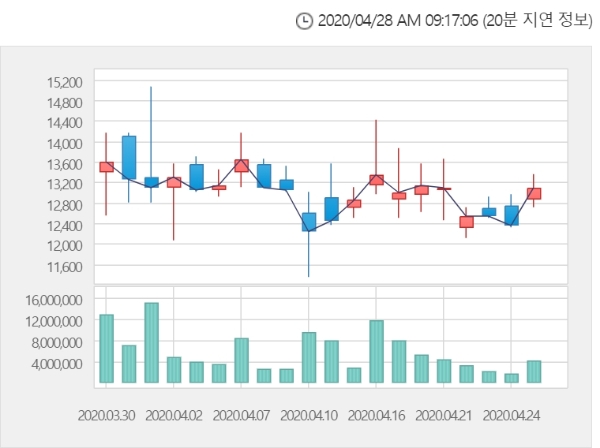
Task: Click the 2020.04.10 date label
Action: point(309,415)
